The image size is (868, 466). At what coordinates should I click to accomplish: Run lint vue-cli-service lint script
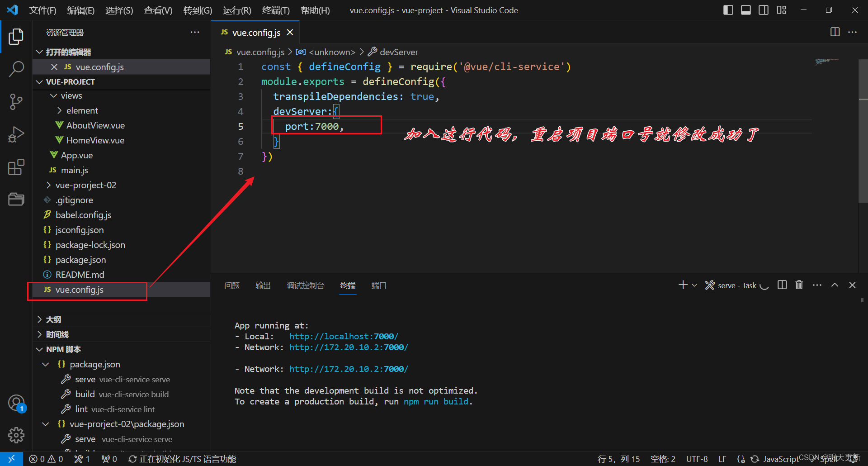122,409
